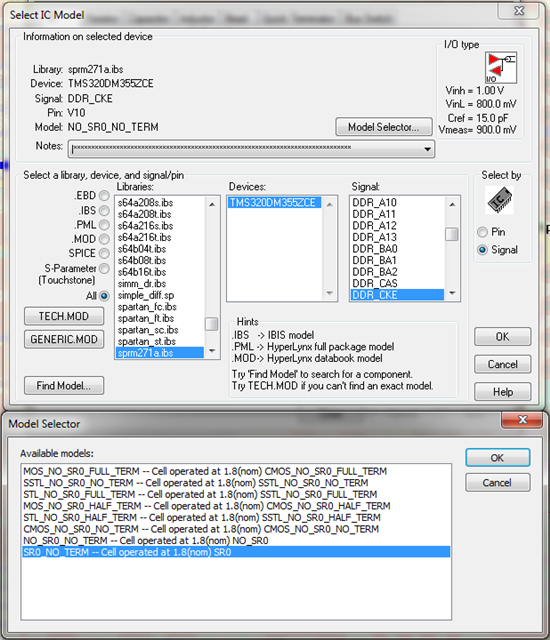
Task: Click Signal list scroll-down arrow
Action: pyautogui.click(x=452, y=293)
